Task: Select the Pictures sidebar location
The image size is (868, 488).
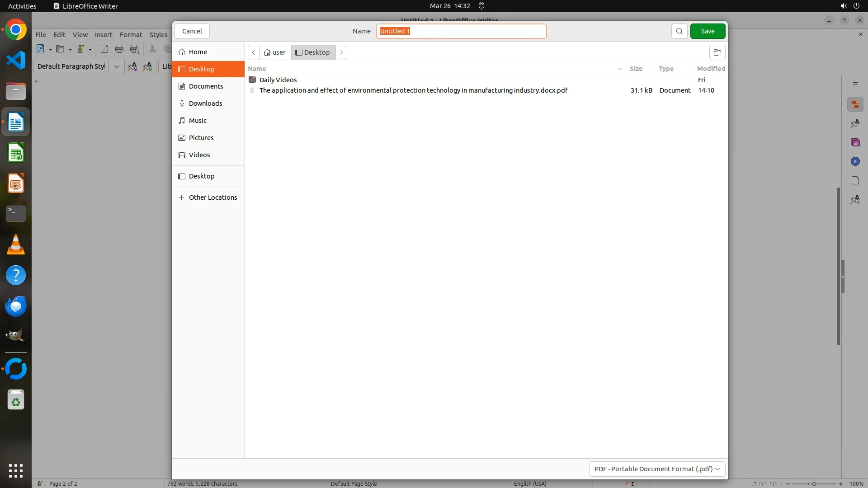Action: (x=201, y=138)
